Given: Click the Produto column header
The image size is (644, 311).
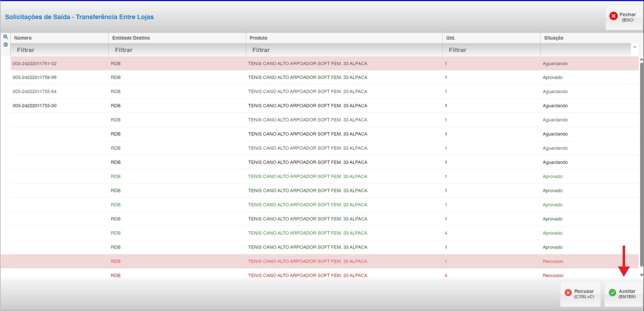Looking at the screenshot, I should 258,38.
